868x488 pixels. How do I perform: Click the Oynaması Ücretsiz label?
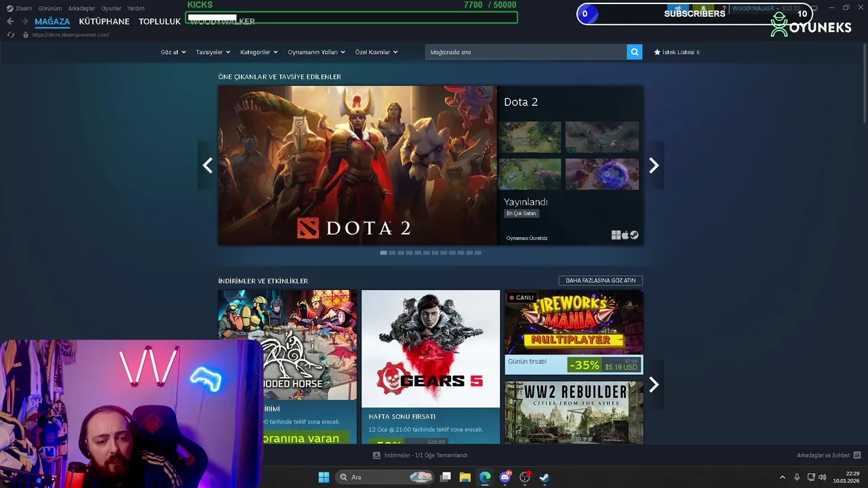coord(527,238)
